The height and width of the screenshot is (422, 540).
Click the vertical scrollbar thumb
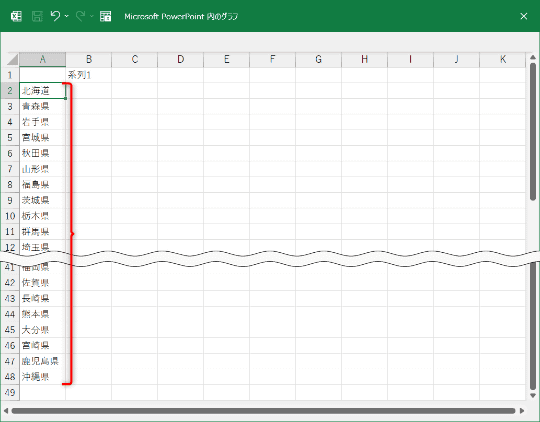coord(533,132)
